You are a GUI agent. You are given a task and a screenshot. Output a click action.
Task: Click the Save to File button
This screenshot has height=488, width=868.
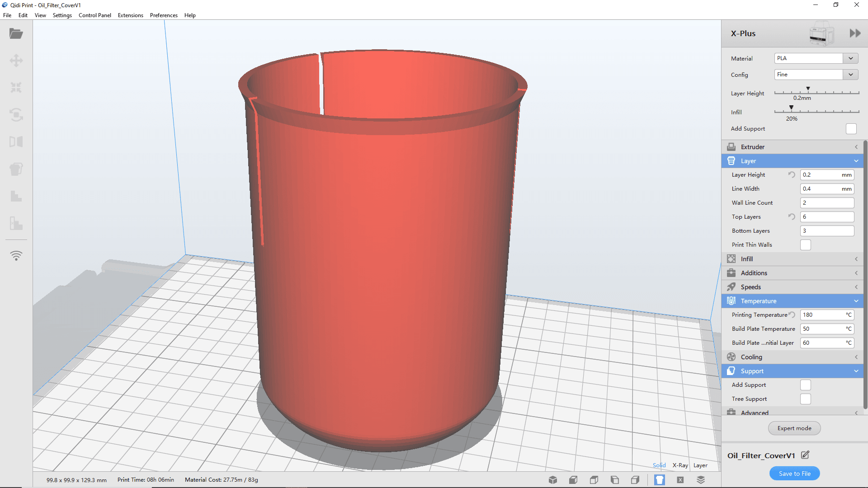(x=794, y=474)
